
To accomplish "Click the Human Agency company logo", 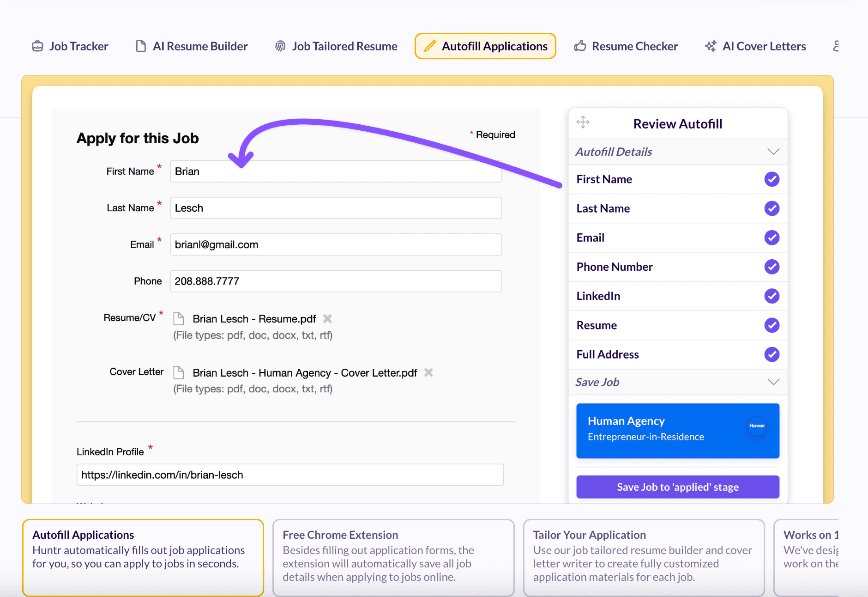I will click(756, 426).
